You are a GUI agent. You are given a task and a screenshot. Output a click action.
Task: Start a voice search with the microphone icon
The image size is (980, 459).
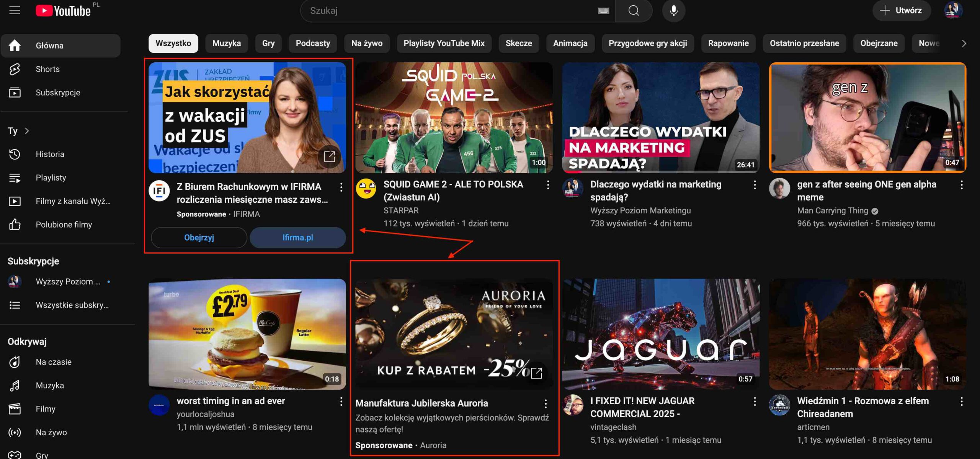pyautogui.click(x=673, y=10)
